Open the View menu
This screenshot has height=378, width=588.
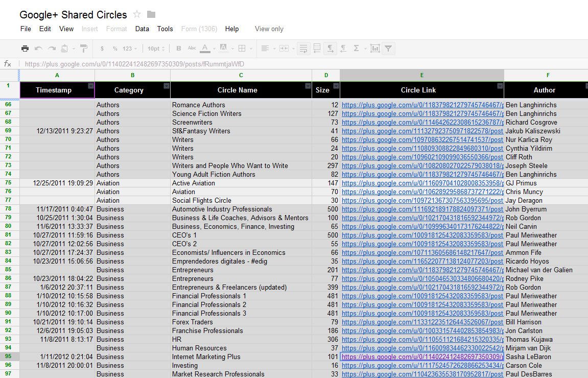[66, 29]
